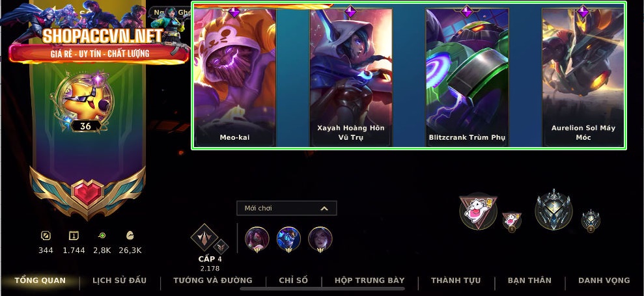The image size is (644, 296).
Task: Go to the HỘP TRƯNG BÀY tab
Action: point(370,280)
